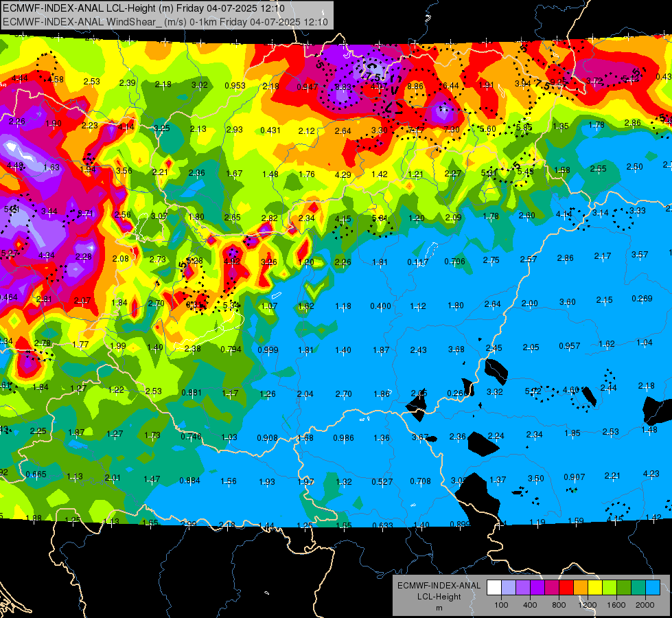Select the grid value 0.117
Image resolution: width=672 pixels, height=618 pixels.
417,262
